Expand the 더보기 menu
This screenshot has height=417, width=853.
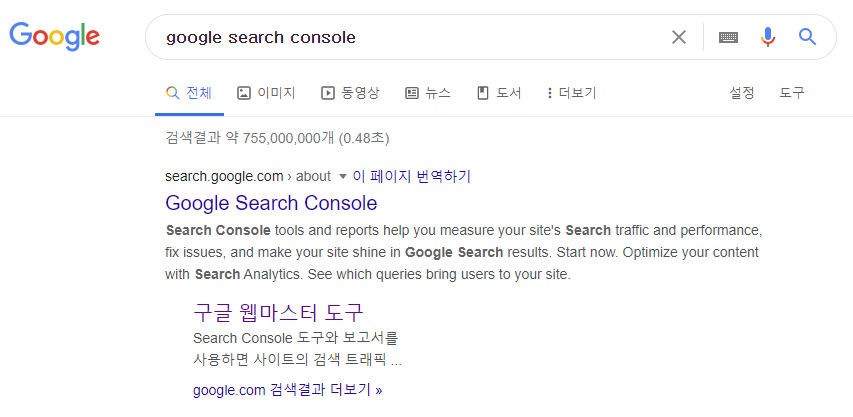(x=572, y=93)
